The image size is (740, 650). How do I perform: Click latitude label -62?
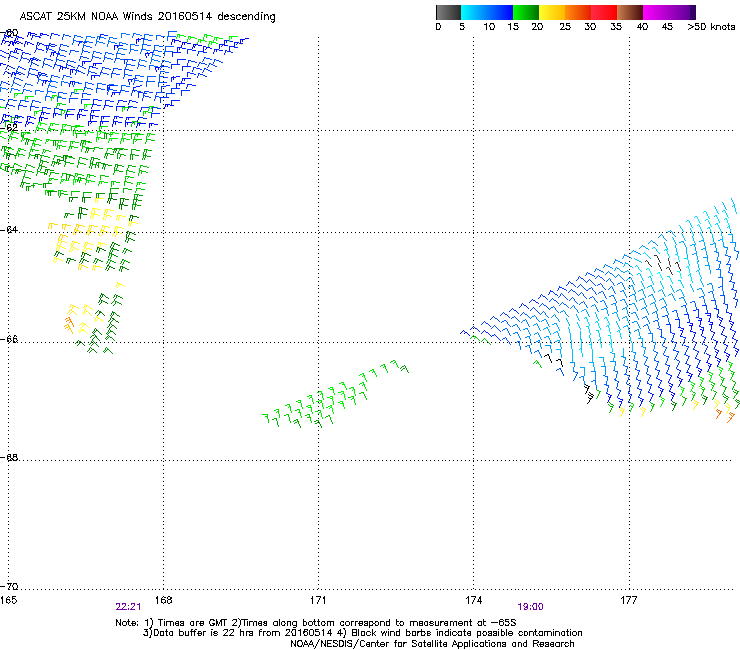pos(9,127)
